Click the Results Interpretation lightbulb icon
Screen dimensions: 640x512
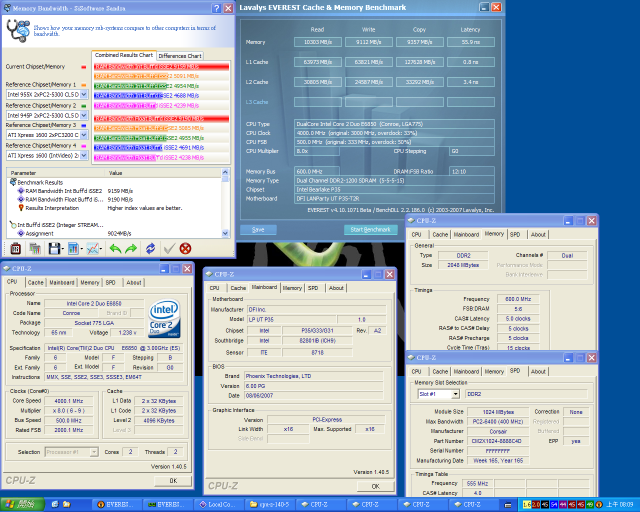pyautogui.click(x=21, y=208)
